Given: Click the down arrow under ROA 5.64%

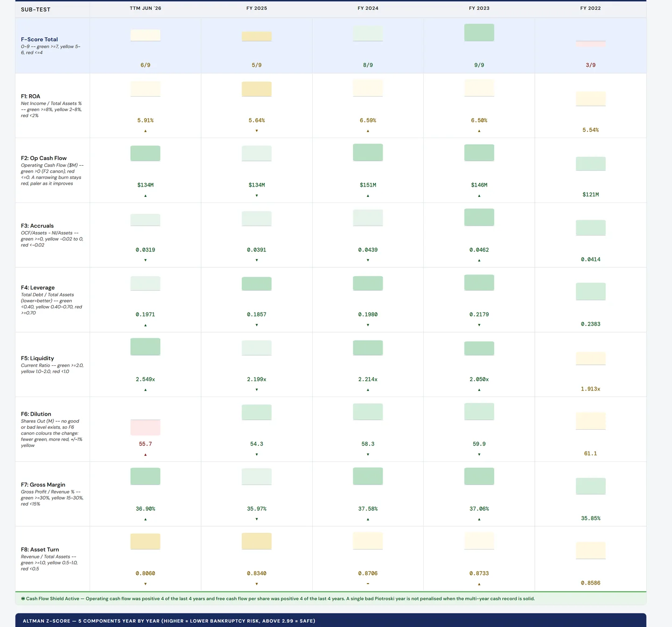Looking at the screenshot, I should (257, 131).
